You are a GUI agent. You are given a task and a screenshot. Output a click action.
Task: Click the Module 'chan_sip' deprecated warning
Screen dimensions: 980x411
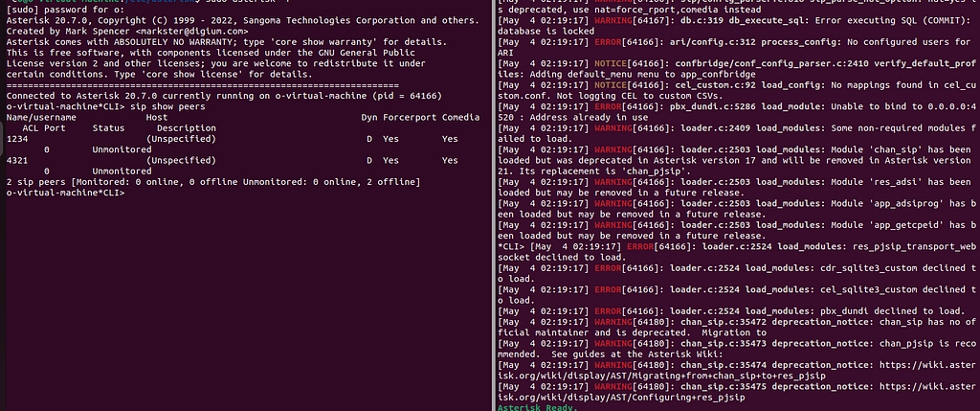tap(738, 160)
